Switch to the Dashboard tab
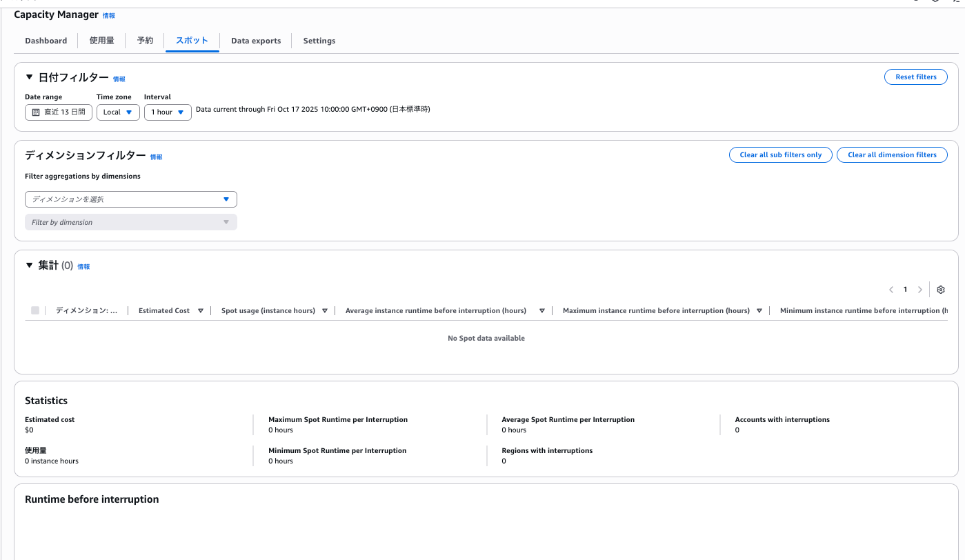 click(46, 41)
